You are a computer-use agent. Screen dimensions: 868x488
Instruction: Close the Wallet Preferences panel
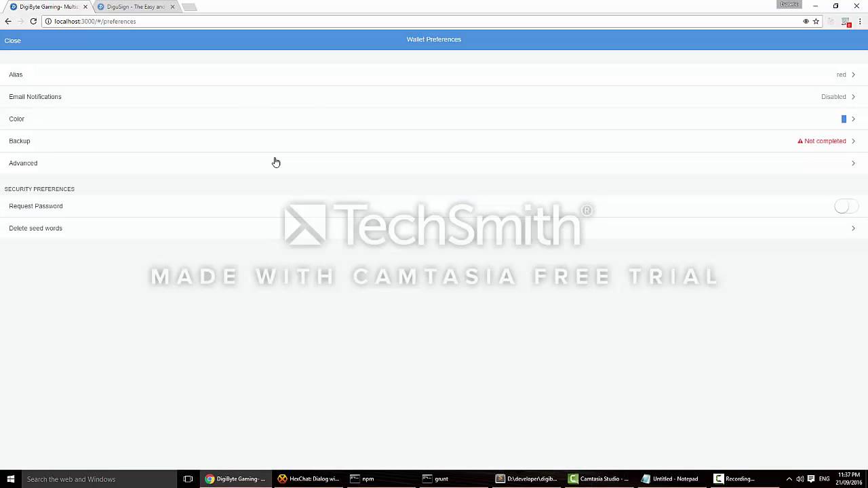(12, 41)
